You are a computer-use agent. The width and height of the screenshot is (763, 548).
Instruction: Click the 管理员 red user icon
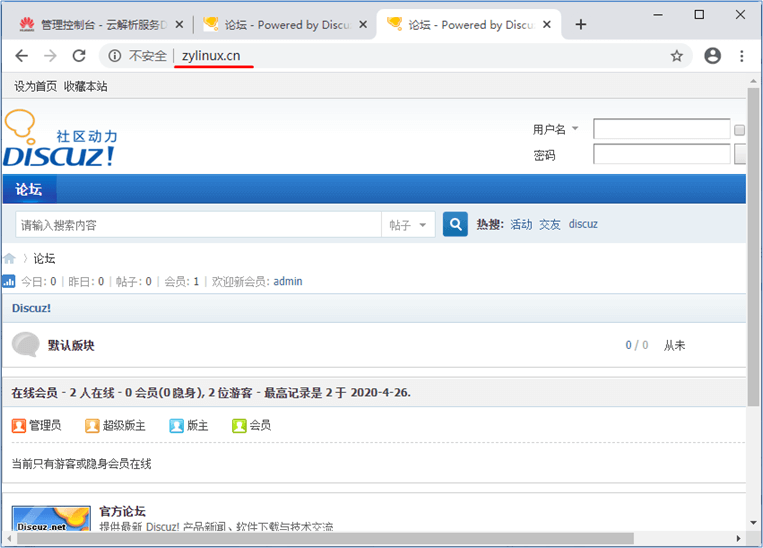[18, 426]
